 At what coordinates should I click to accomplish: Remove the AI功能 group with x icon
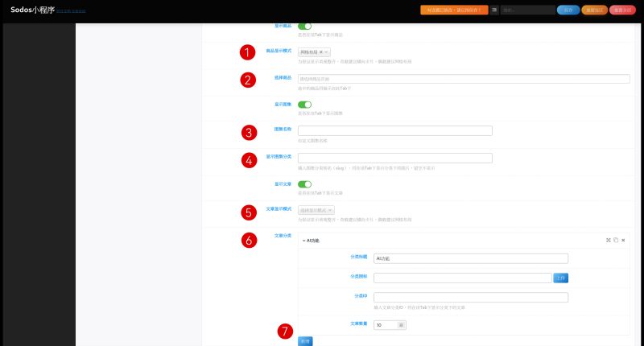[623, 240]
